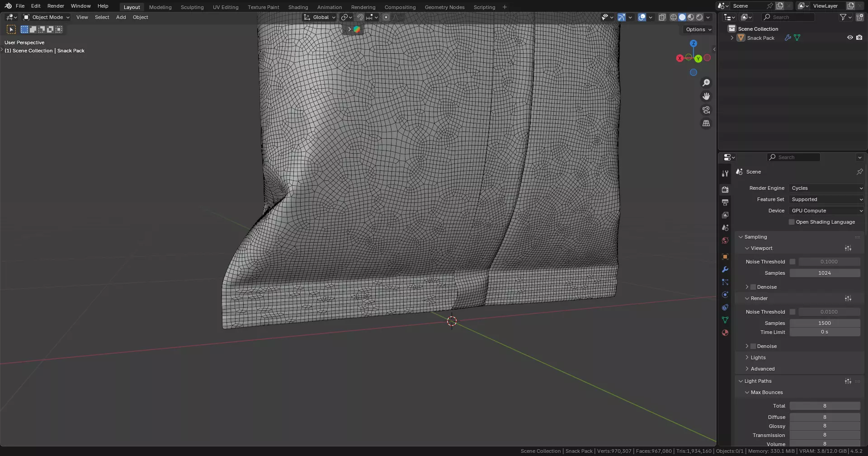
Task: Select the Tweak select tool icon
Action: pyautogui.click(x=11, y=29)
